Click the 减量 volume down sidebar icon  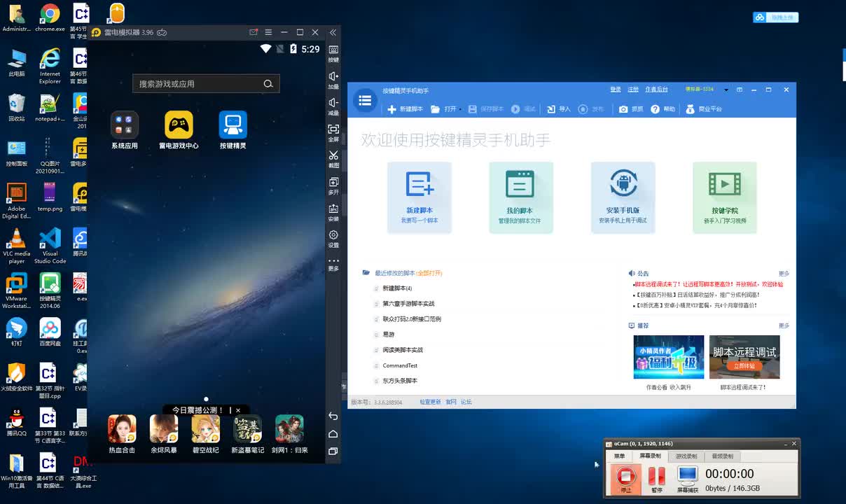[x=333, y=106]
